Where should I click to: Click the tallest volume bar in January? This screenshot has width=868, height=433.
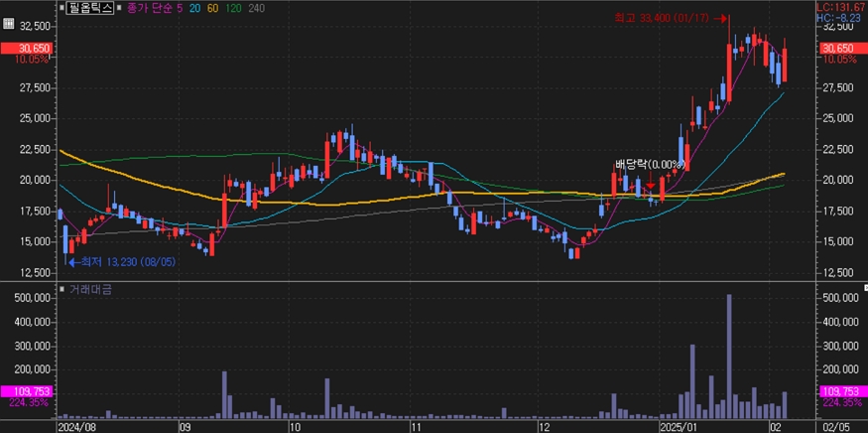click(x=729, y=356)
